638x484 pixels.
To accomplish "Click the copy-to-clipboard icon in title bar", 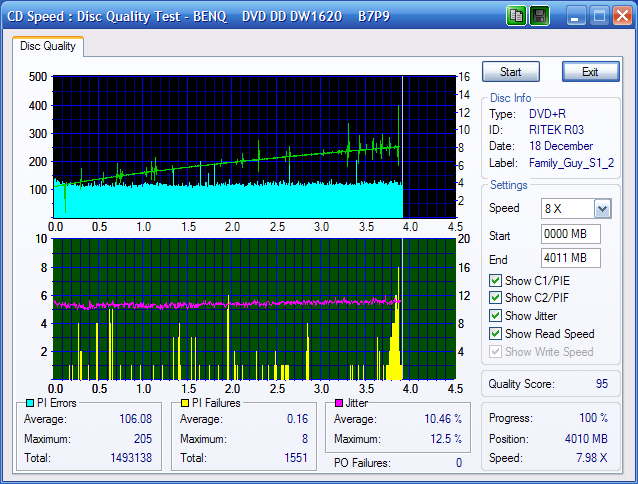I will coord(516,16).
